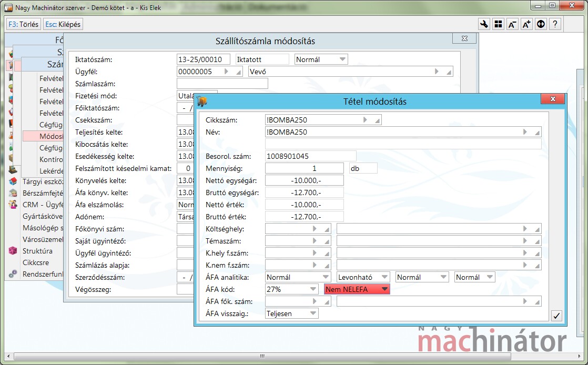
Task: Click the icon beside Bérszámfejtés
Action: (13, 193)
